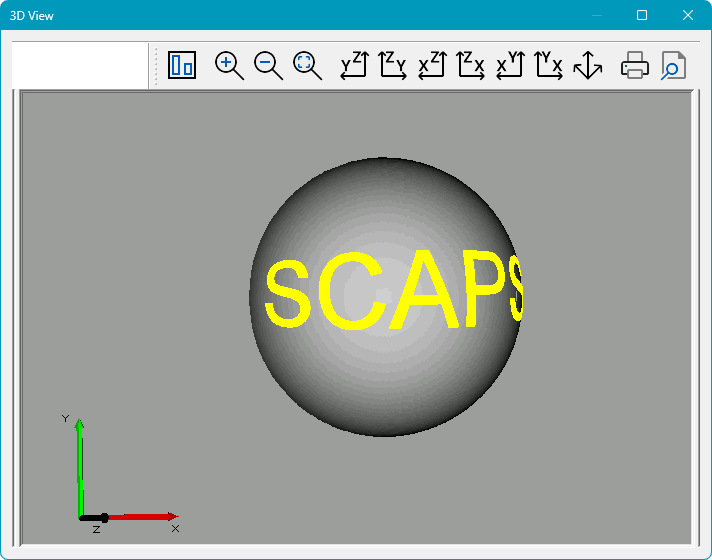The width and height of the screenshot is (712, 560).
Task: Click the zoom to fit icon
Action: 307,65
